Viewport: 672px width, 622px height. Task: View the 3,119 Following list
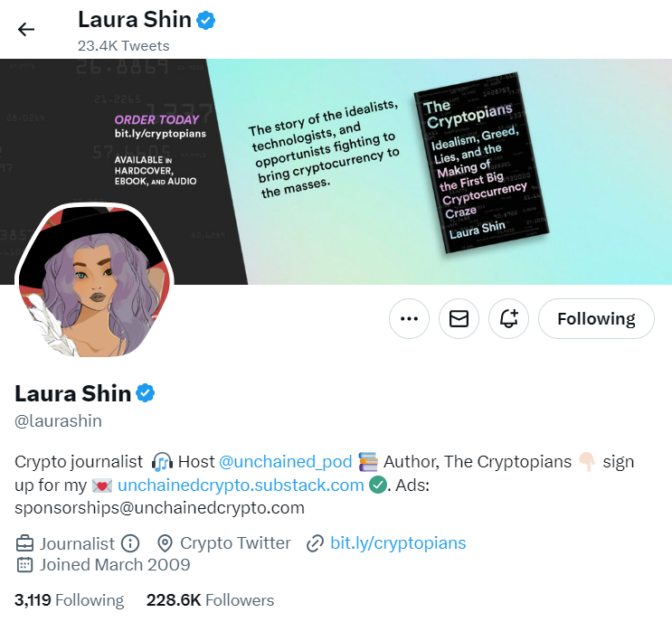(x=69, y=600)
